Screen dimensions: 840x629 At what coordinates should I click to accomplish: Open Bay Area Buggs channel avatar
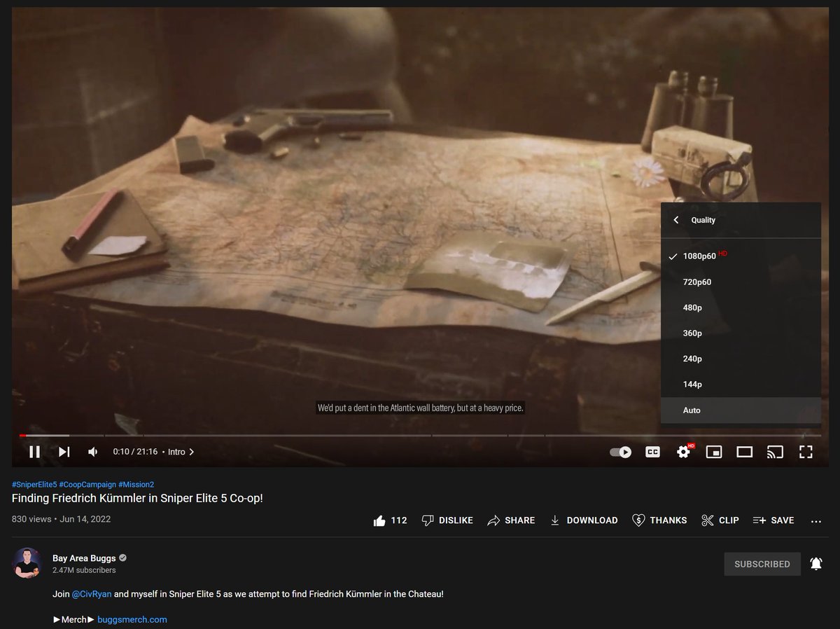(x=27, y=563)
